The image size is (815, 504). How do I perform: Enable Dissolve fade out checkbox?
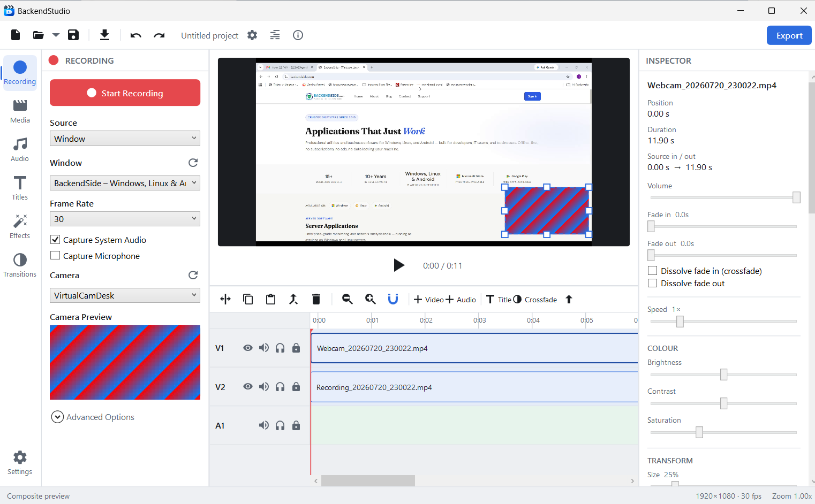point(652,283)
